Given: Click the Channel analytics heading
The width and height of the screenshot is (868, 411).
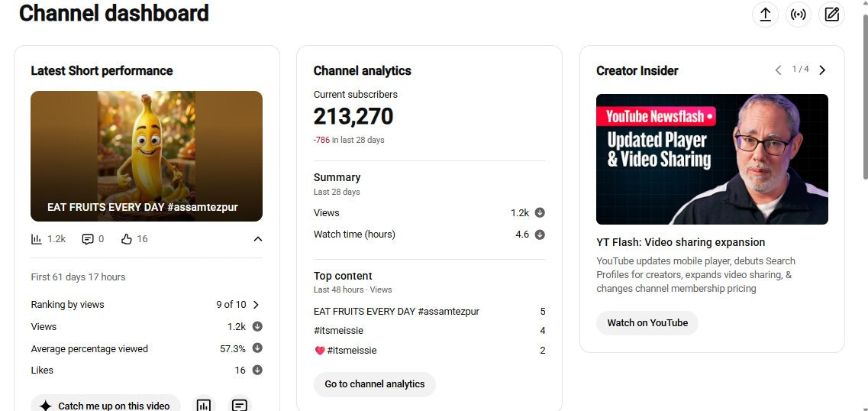Looking at the screenshot, I should [x=362, y=71].
